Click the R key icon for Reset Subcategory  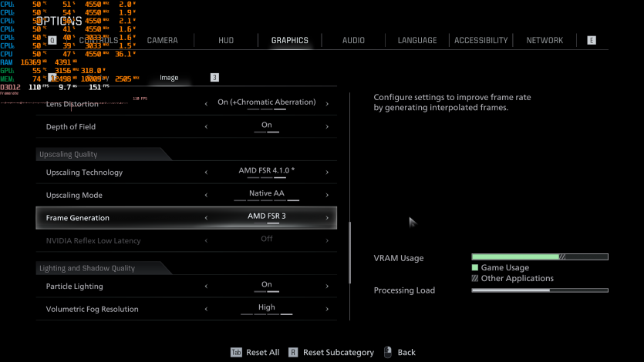[293, 352]
